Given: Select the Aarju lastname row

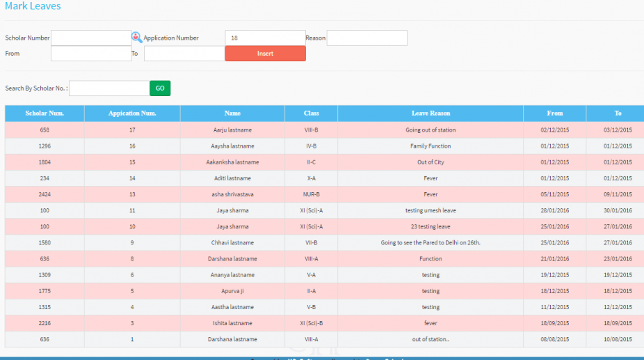Looking at the screenshot, I should coord(232,130).
